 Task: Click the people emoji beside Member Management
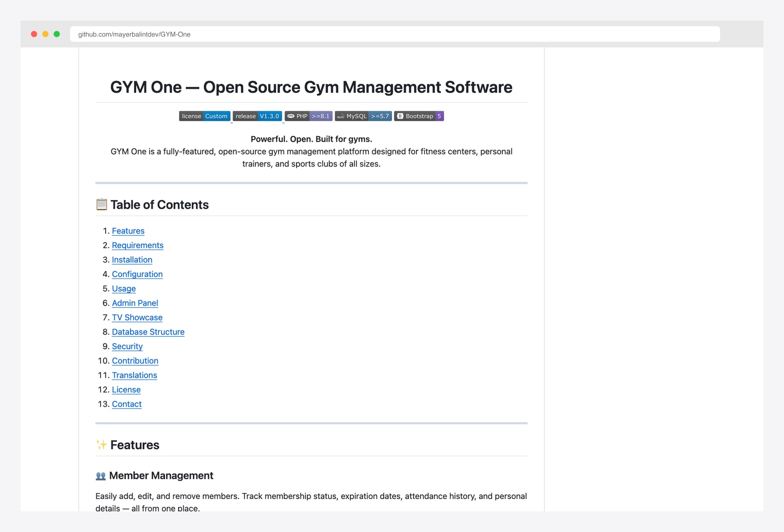coord(101,476)
